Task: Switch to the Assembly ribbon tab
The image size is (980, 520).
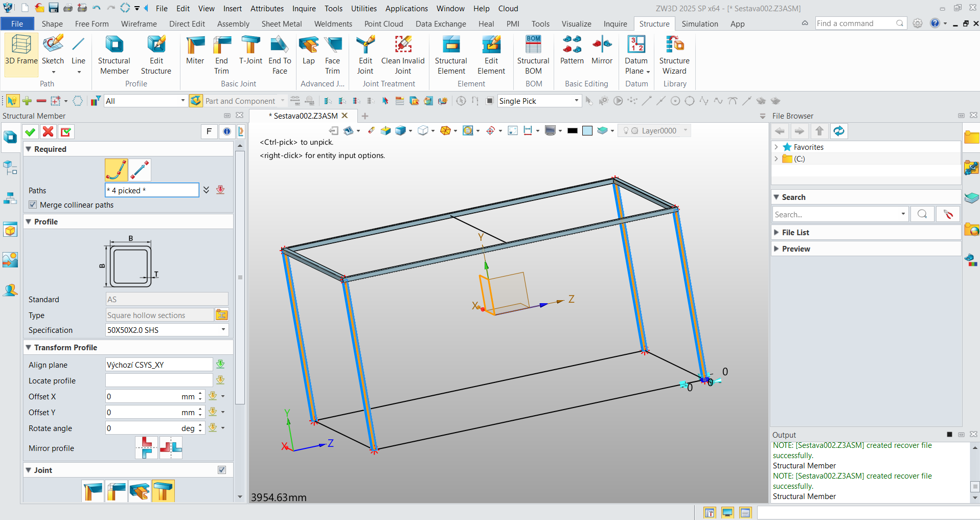Action: [x=233, y=24]
